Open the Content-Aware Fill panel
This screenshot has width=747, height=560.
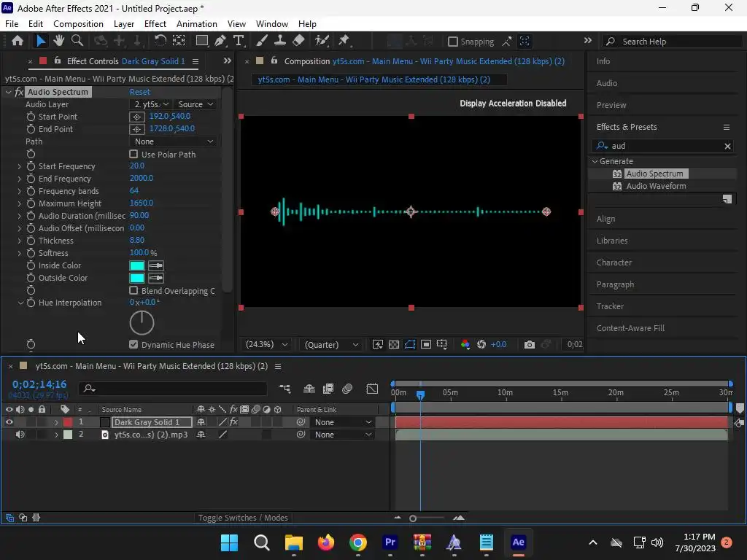pyautogui.click(x=630, y=328)
